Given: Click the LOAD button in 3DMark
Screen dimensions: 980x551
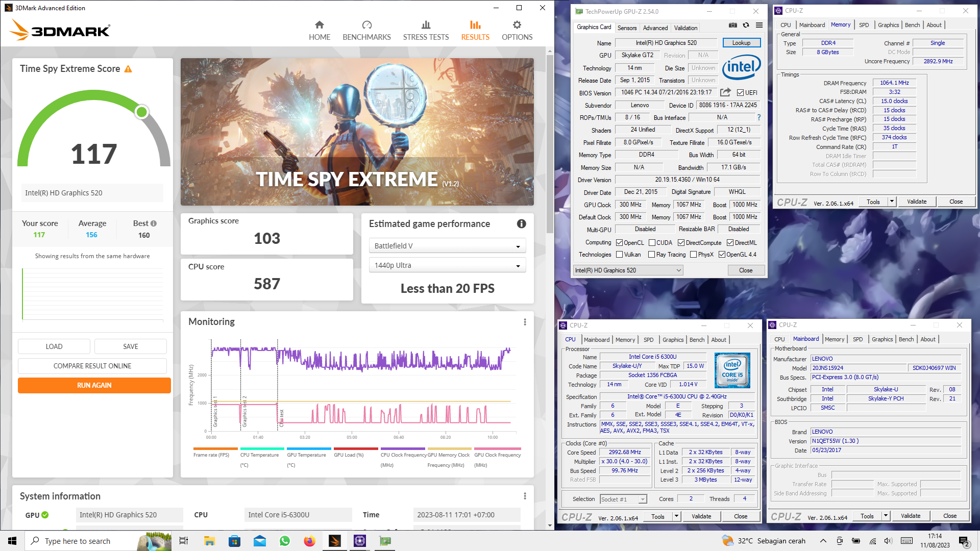Looking at the screenshot, I should pos(54,346).
